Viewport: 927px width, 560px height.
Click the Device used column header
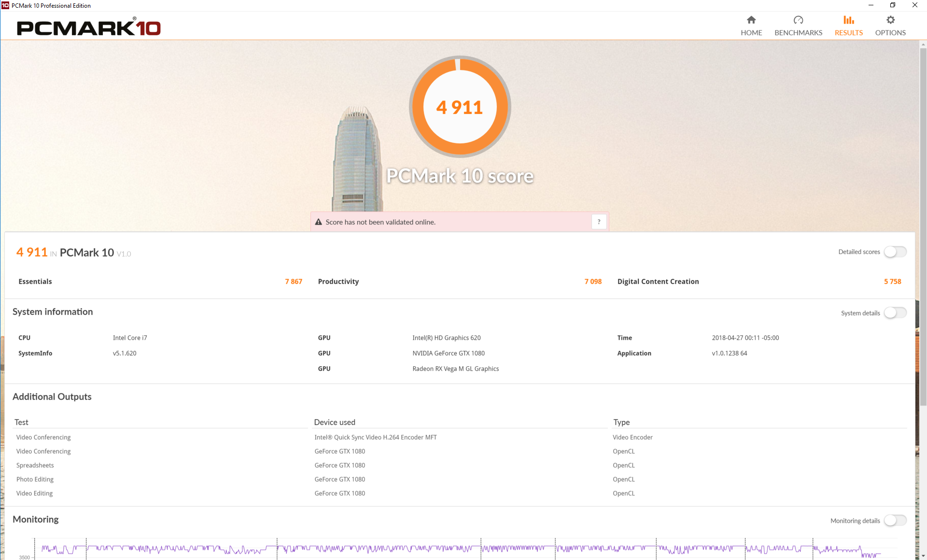coord(335,422)
